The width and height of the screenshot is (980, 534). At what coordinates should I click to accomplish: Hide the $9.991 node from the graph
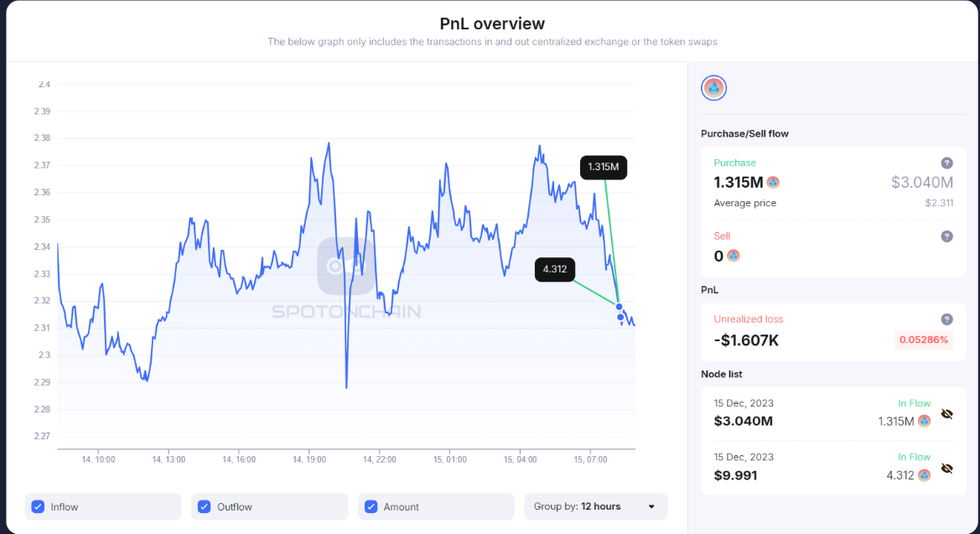pos(947,469)
